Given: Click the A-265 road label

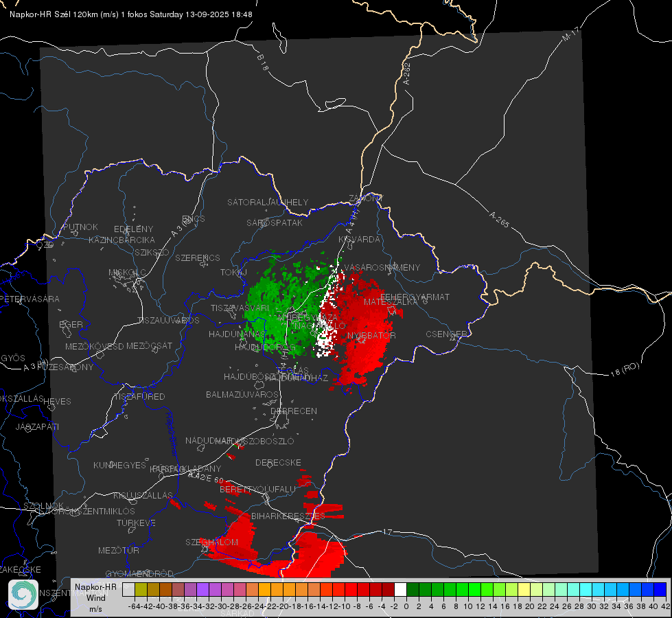Looking at the screenshot, I should click(499, 219).
